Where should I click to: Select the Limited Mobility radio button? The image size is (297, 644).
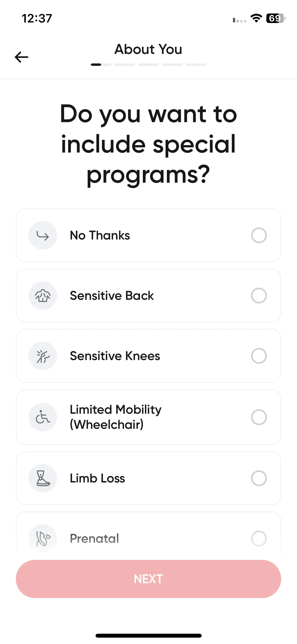click(x=259, y=417)
